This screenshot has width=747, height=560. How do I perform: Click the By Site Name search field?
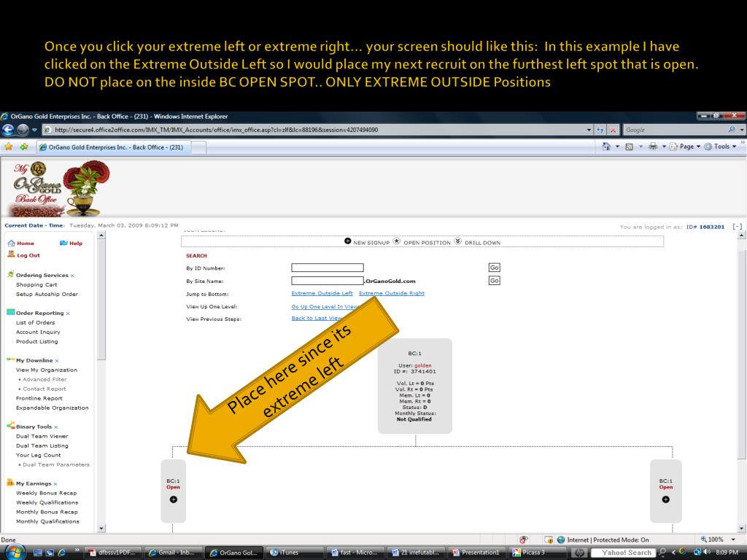point(328,281)
